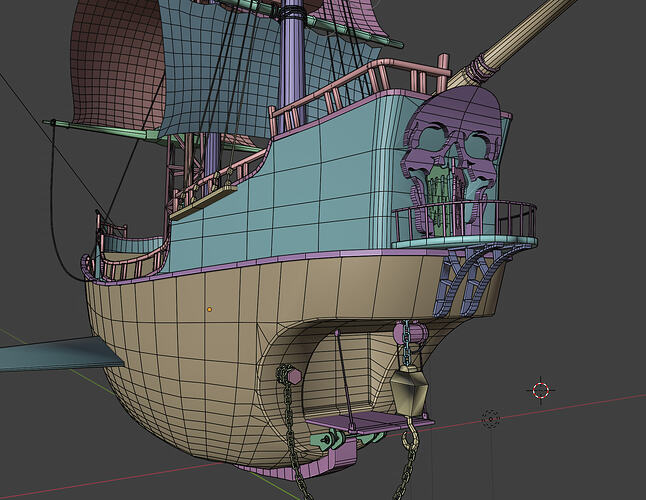Select the green door inside skull mouth
Image resolution: width=646 pixels, height=500 pixels.
click(x=437, y=197)
